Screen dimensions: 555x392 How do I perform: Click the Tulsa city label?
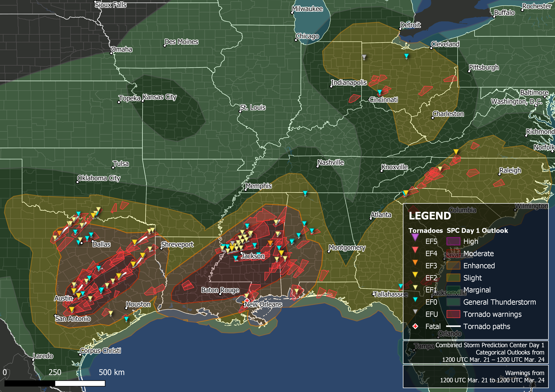pyautogui.click(x=121, y=164)
